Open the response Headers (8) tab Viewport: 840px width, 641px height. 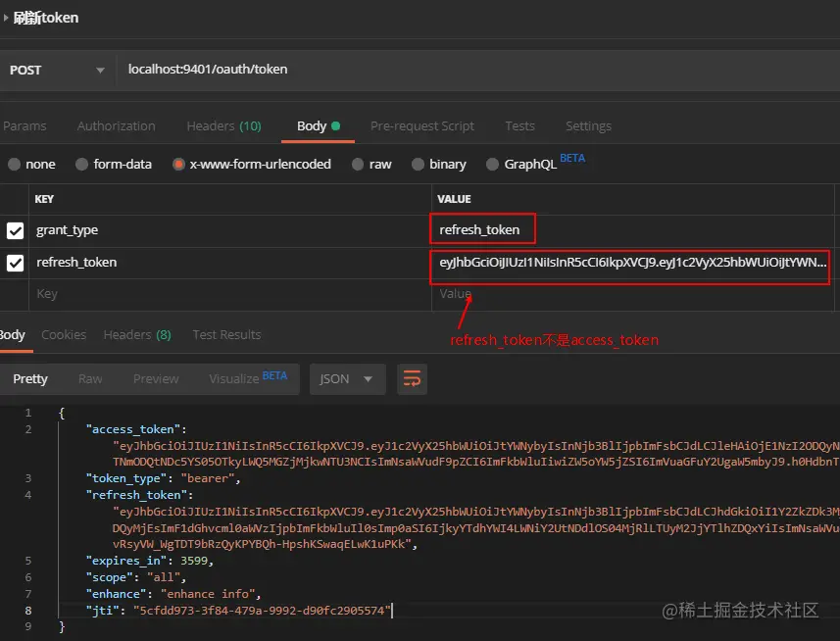coord(137,335)
